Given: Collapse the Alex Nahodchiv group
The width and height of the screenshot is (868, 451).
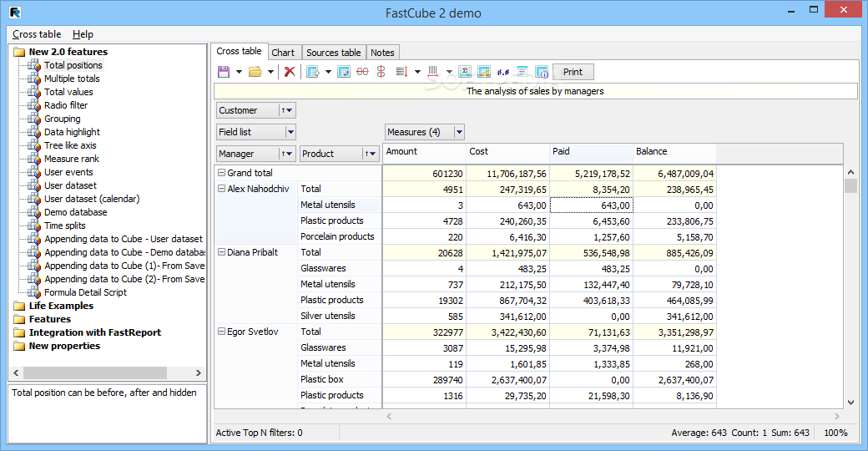Looking at the screenshot, I should (x=221, y=189).
